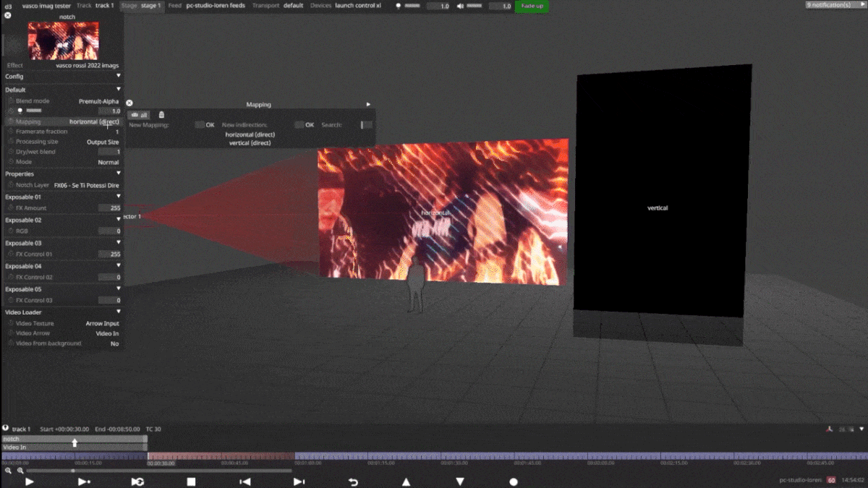
Task: Focus the New indirection name field
Action: 299,125
